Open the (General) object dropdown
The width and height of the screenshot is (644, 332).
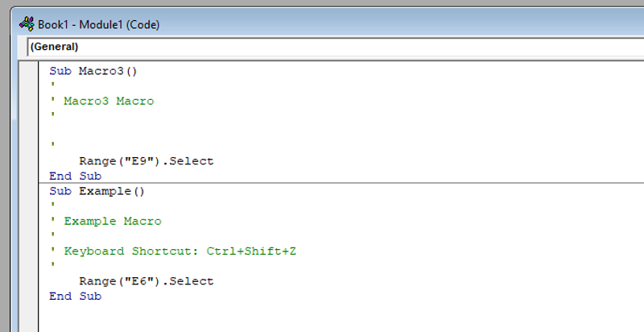coord(322,47)
